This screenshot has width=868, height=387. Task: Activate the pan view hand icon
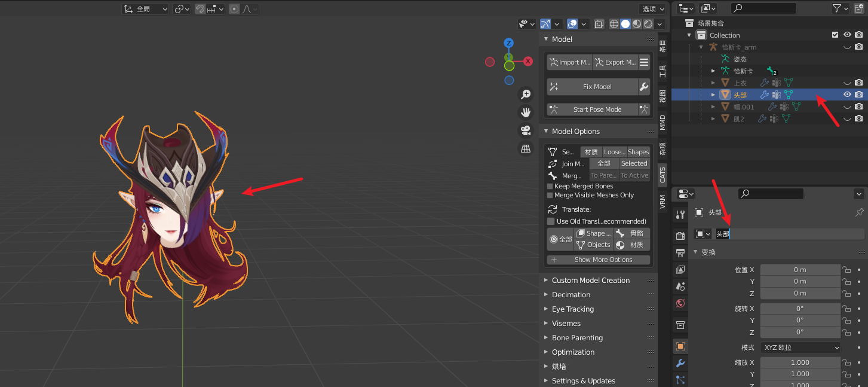click(526, 112)
